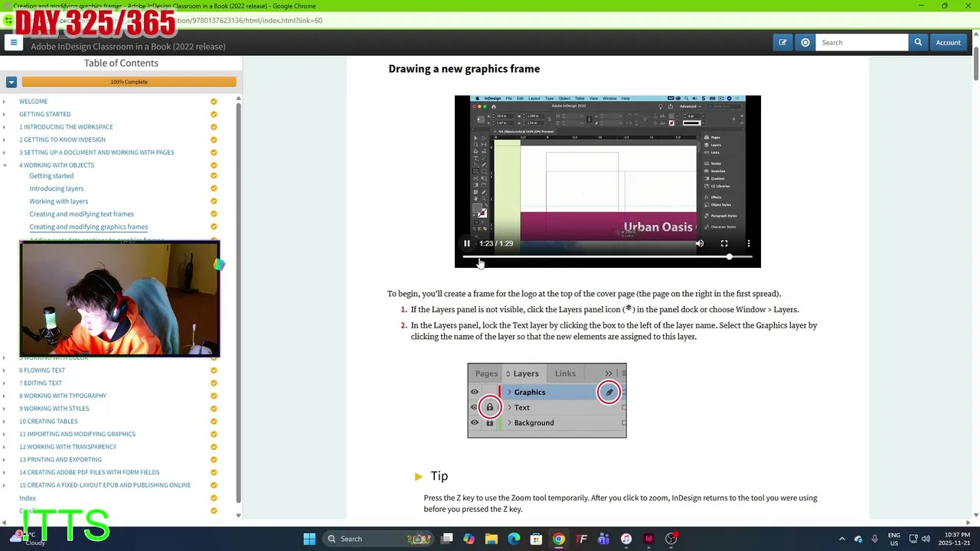Open the 'Working with layers' subsection

point(59,201)
